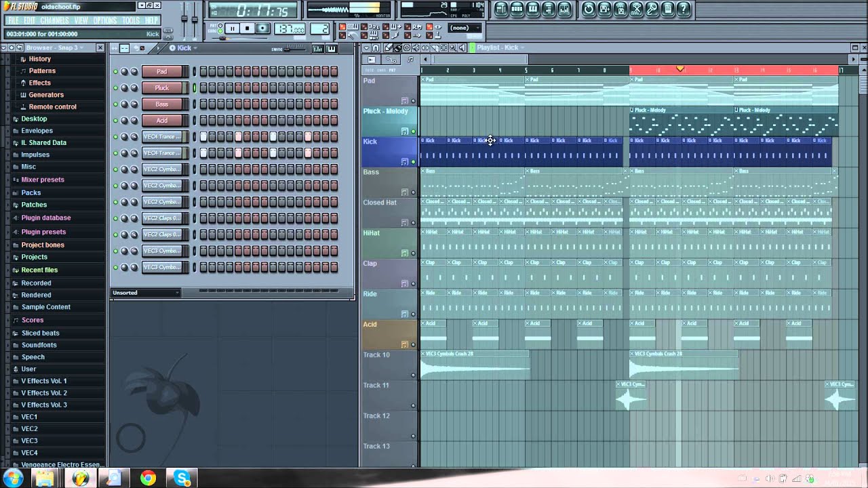Adjust the main volume slider
The width and height of the screenshot is (868, 488).
click(184, 18)
